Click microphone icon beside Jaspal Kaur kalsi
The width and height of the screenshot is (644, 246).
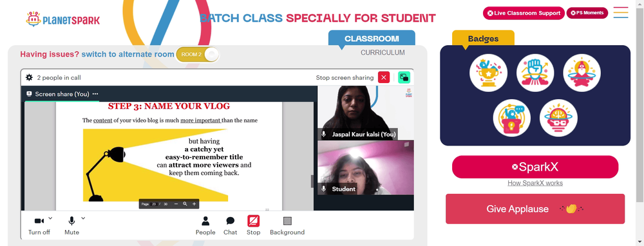[x=324, y=135]
